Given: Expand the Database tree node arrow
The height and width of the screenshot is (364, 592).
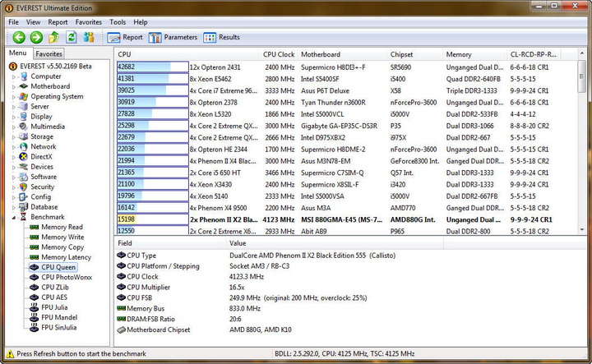Looking at the screenshot, I should coord(14,207).
